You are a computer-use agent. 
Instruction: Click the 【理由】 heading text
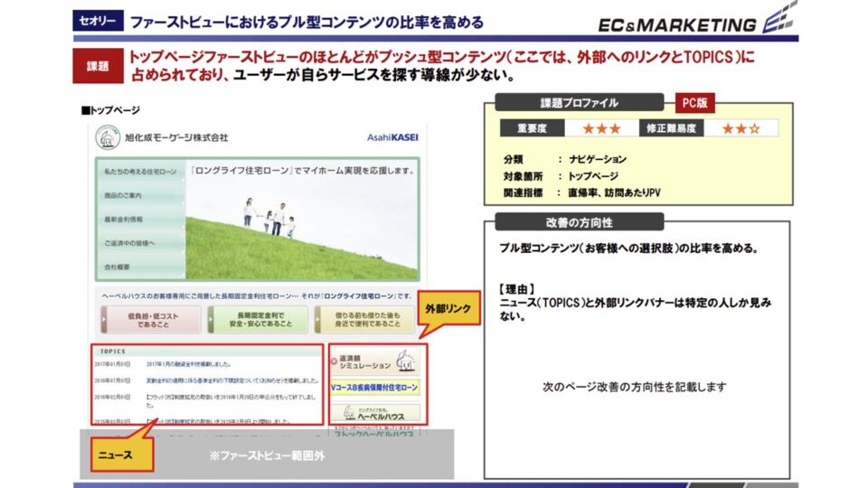(x=516, y=289)
